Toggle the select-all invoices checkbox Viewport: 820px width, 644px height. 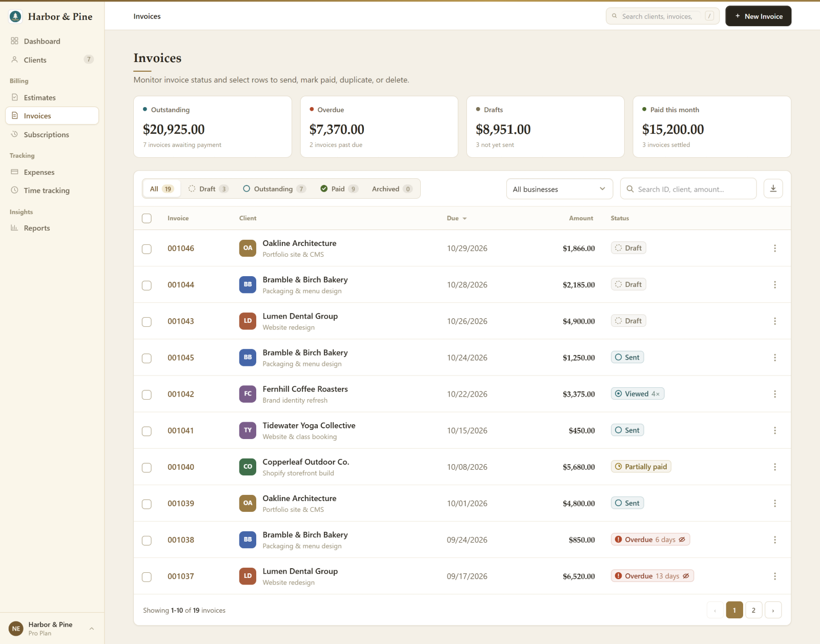pos(147,218)
